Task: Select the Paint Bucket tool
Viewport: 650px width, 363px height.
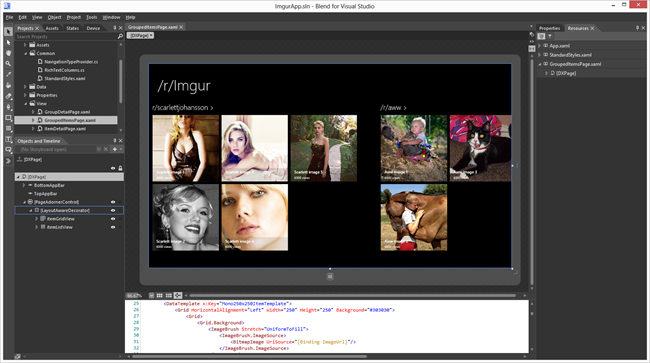Action: point(8,85)
